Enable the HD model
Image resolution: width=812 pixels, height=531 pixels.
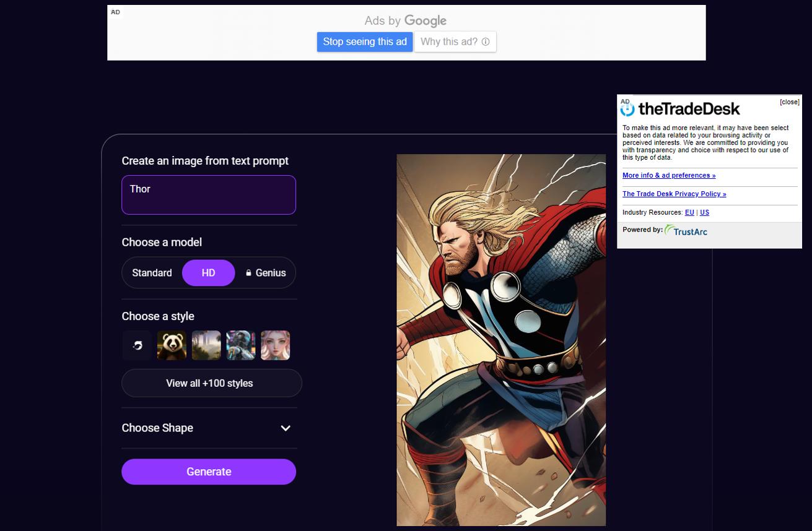click(x=208, y=272)
